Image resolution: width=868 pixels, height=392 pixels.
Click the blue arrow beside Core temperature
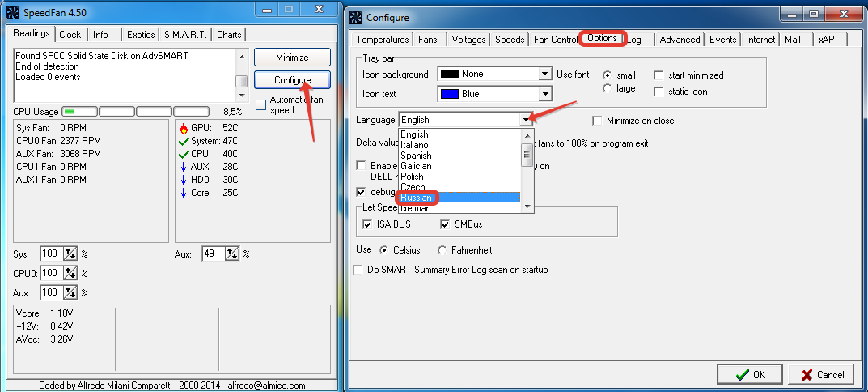[184, 193]
